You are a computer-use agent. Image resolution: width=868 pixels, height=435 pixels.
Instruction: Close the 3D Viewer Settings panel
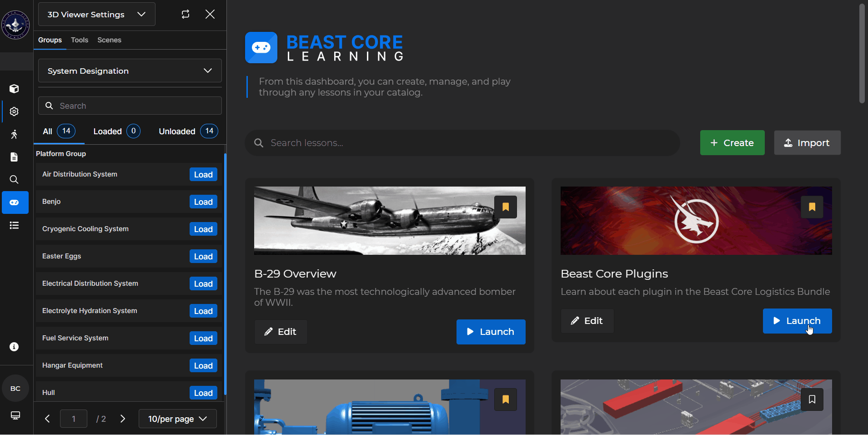point(210,14)
